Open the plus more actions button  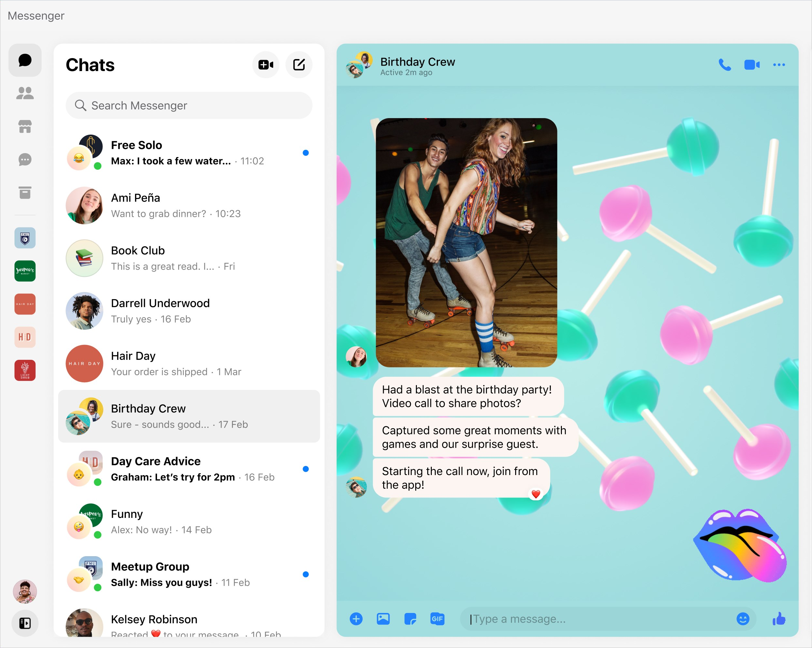click(356, 619)
